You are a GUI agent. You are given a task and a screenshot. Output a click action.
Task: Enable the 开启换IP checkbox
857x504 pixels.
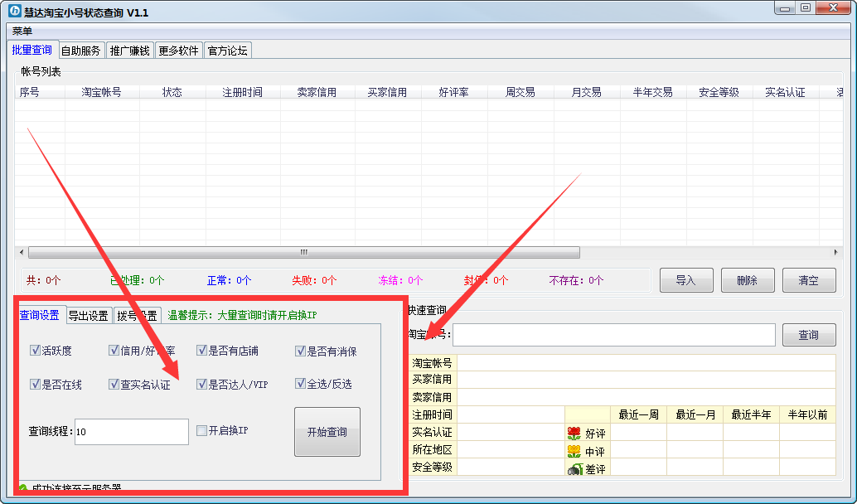201,430
